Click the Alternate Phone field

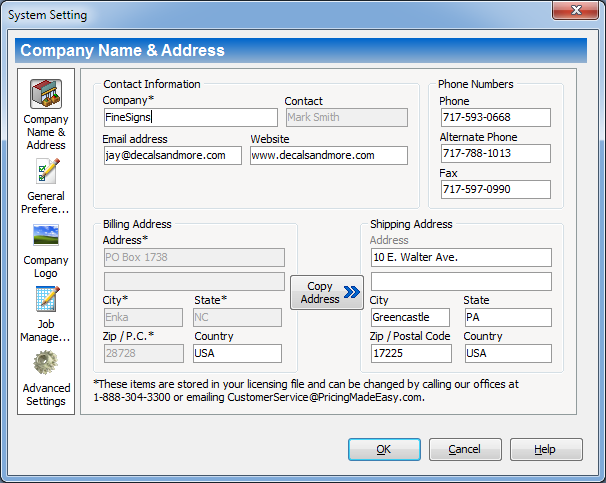495,154
